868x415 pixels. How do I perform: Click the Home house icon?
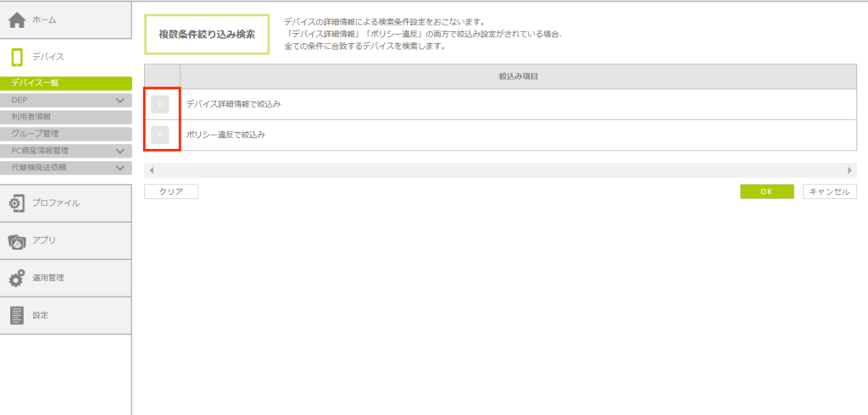click(x=17, y=19)
